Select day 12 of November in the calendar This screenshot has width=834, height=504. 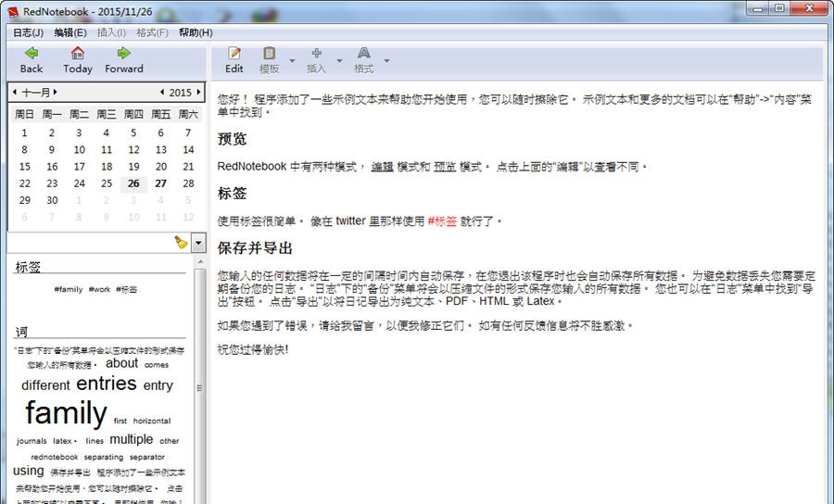click(x=133, y=150)
